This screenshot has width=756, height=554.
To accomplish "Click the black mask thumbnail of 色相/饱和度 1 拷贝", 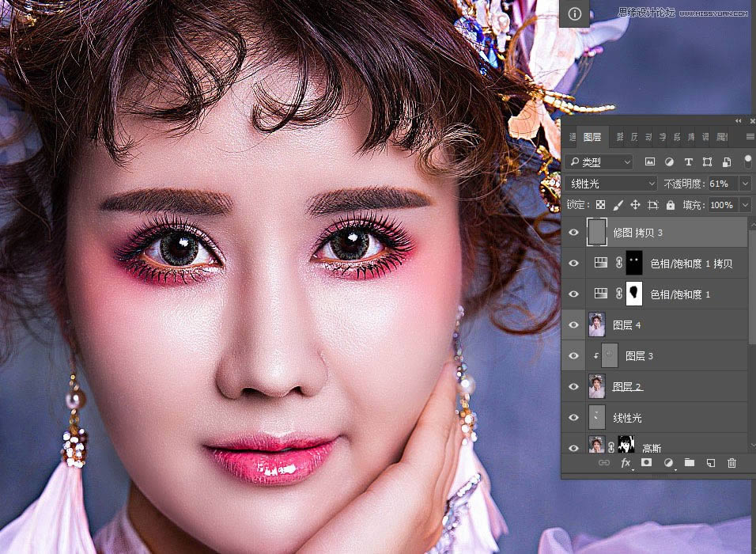I will click(634, 263).
